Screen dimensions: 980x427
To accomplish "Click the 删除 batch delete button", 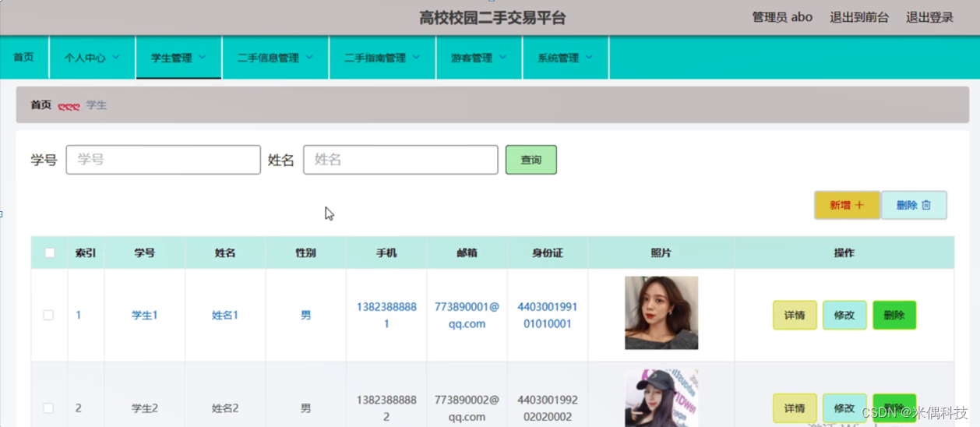I will click(x=914, y=205).
